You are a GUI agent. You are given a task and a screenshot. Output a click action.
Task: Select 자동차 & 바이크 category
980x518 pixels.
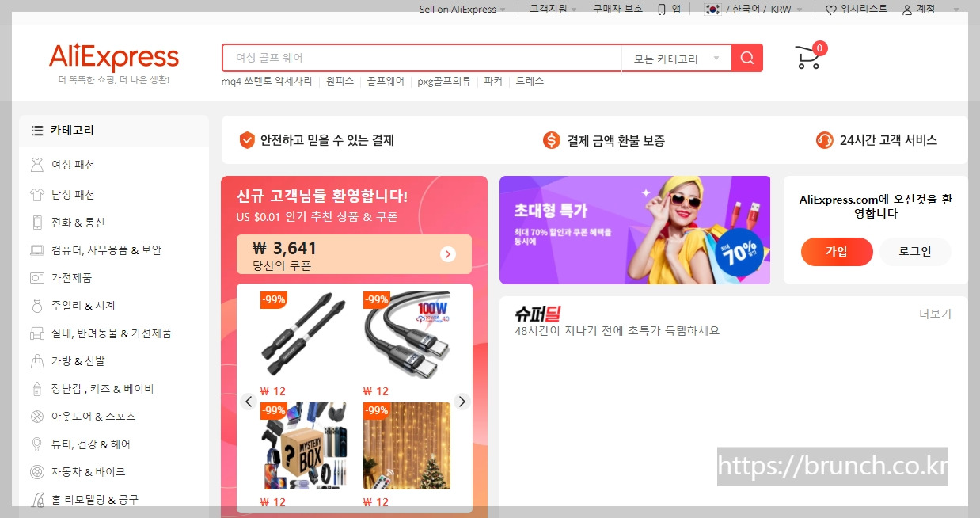point(89,472)
